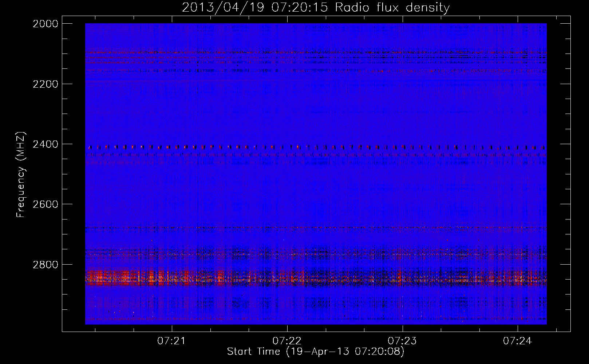The width and height of the screenshot is (589, 364).
Task: Click the 07:22 time tick label
Action: (287, 341)
